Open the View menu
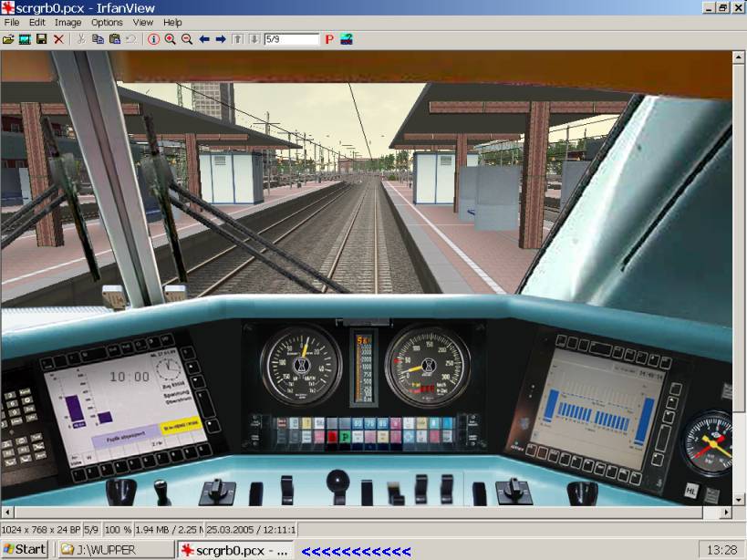 pos(143,23)
